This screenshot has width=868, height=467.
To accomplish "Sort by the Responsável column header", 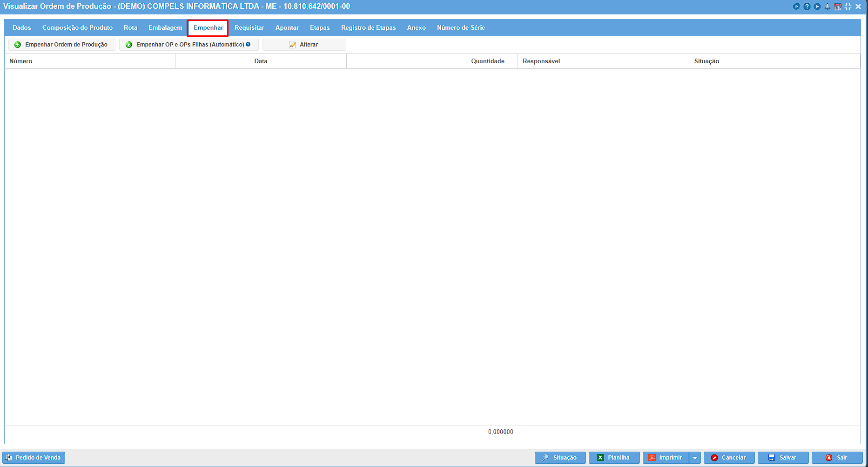I will coord(603,61).
